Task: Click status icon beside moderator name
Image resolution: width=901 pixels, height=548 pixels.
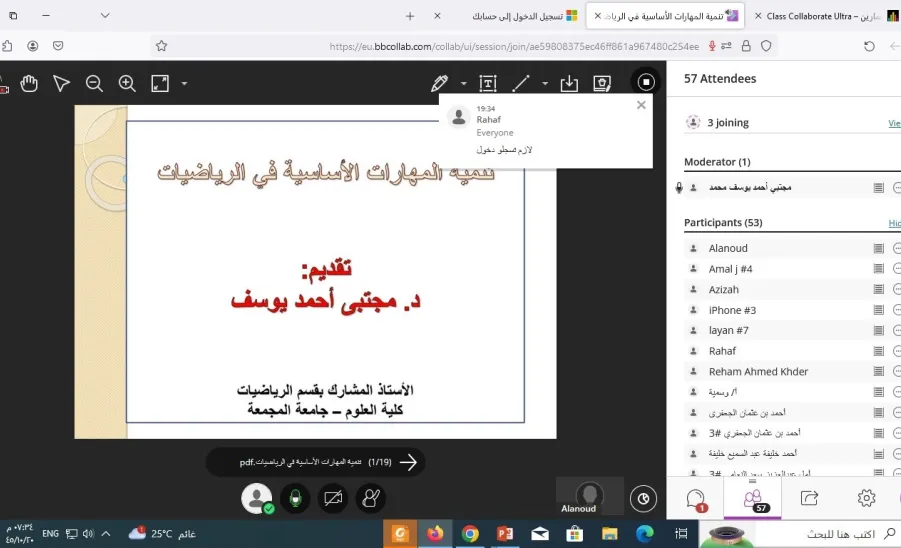Action: 878,188
